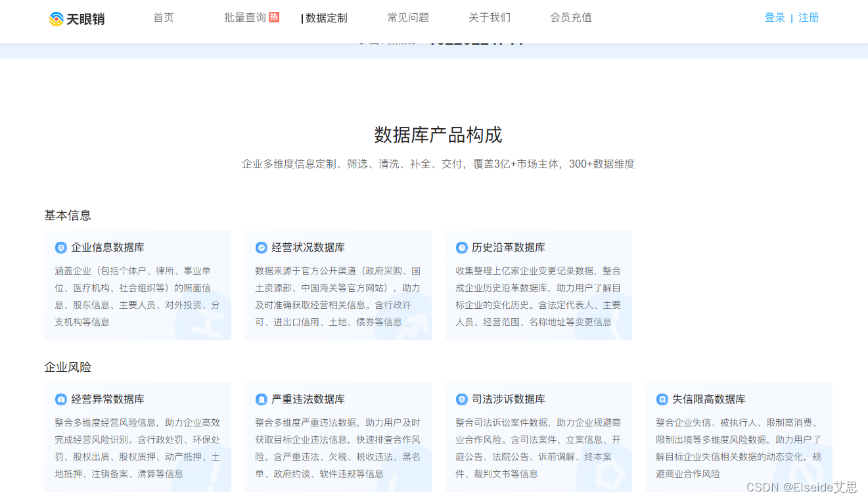Open 会员充值 in navigation

[571, 18]
